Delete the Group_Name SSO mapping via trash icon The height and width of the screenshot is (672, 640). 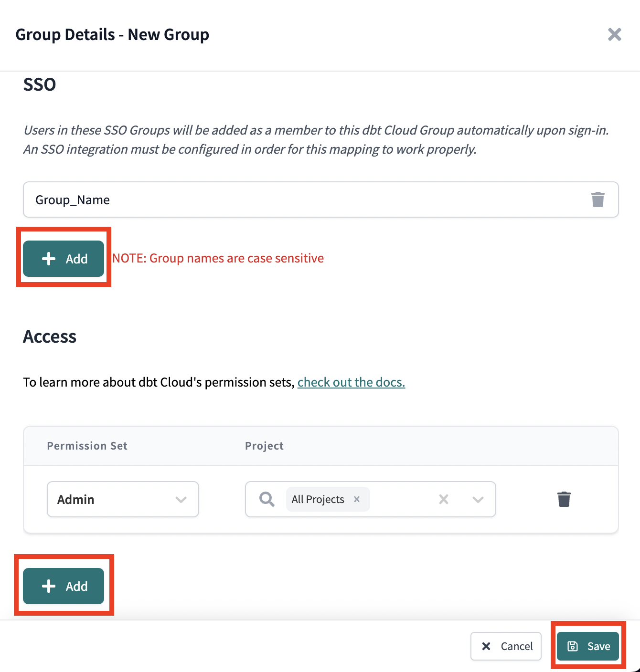[x=597, y=199]
